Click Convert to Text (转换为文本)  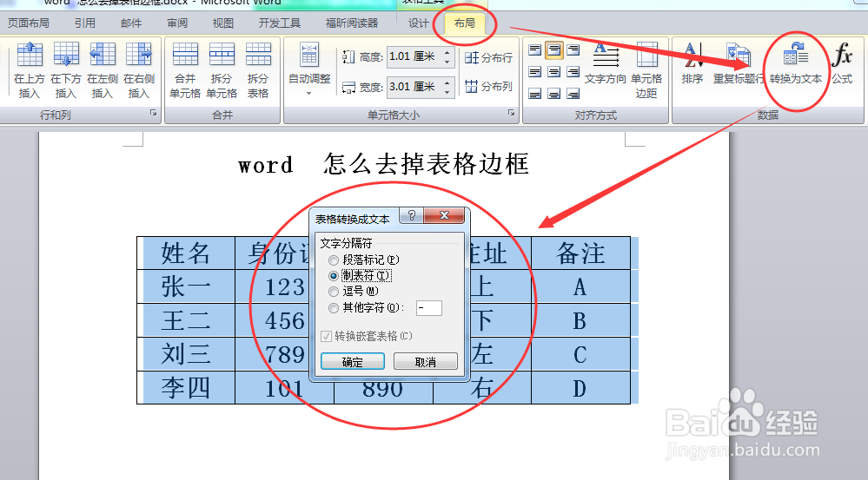point(796,63)
